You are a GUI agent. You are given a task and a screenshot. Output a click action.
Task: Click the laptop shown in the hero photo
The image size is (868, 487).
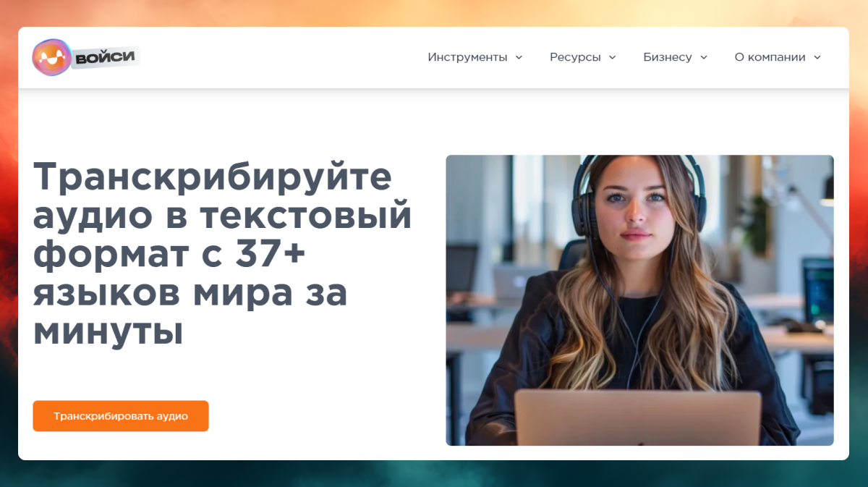pos(638,418)
